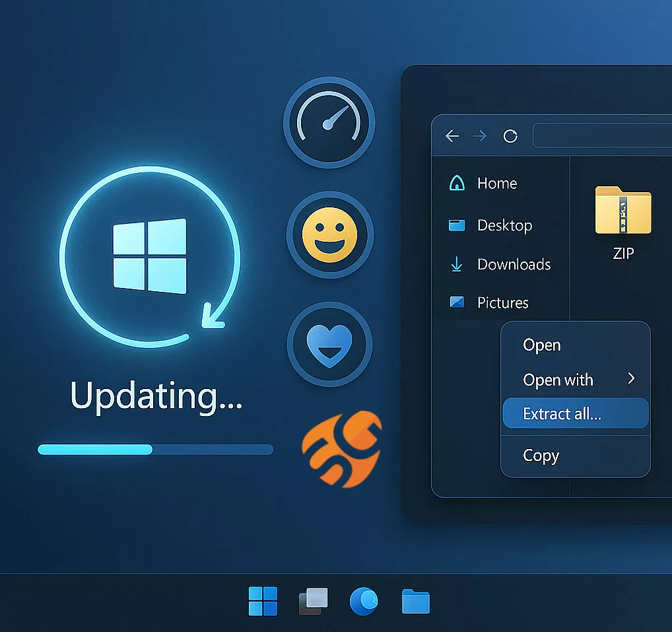Click the Downloads icon in the sidebar

457,264
